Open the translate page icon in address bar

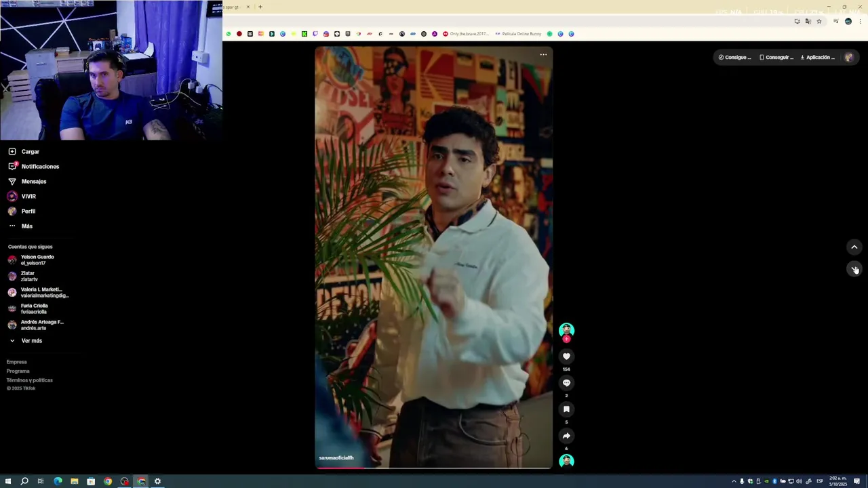(808, 22)
